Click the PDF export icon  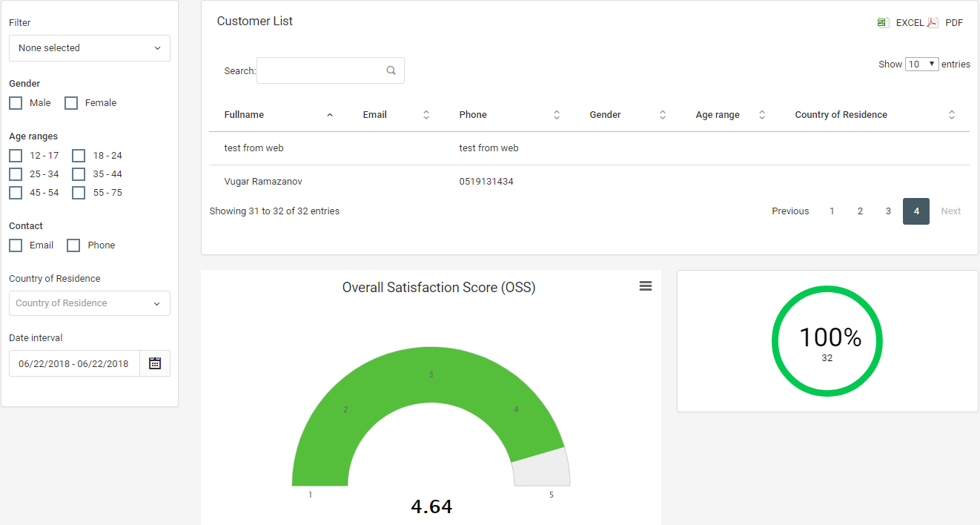click(x=933, y=23)
